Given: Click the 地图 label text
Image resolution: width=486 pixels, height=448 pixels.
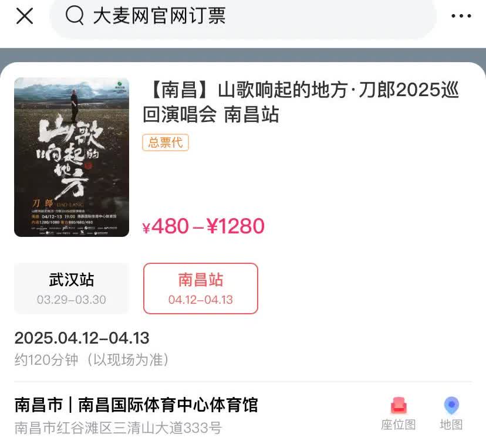Looking at the screenshot, I should point(451,425).
